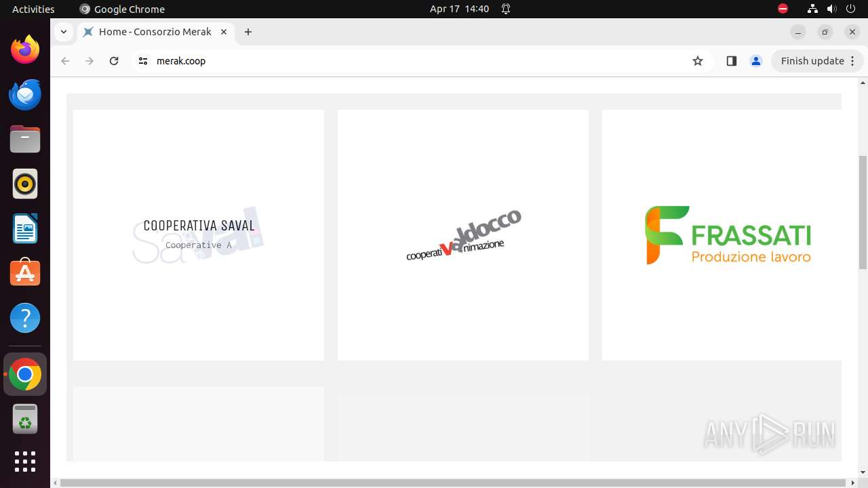Open the volume indicator in top bar
The width and height of the screenshot is (868, 488).
pos(832,9)
